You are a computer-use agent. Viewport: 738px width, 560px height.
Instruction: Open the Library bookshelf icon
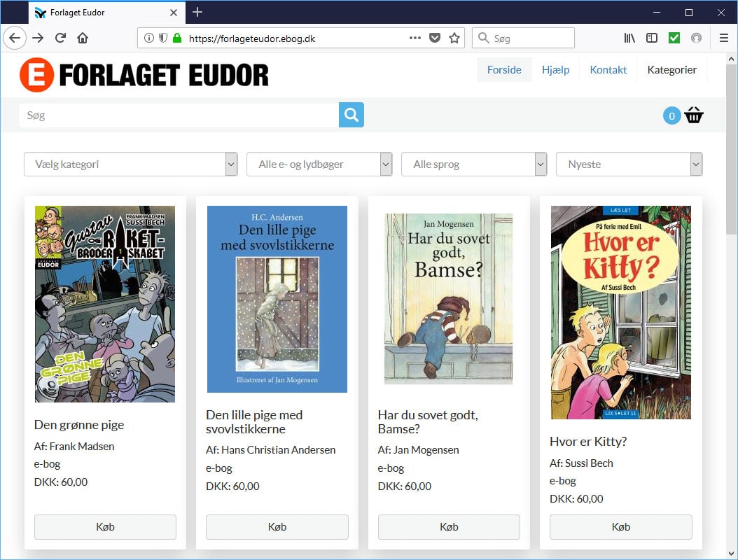(629, 38)
